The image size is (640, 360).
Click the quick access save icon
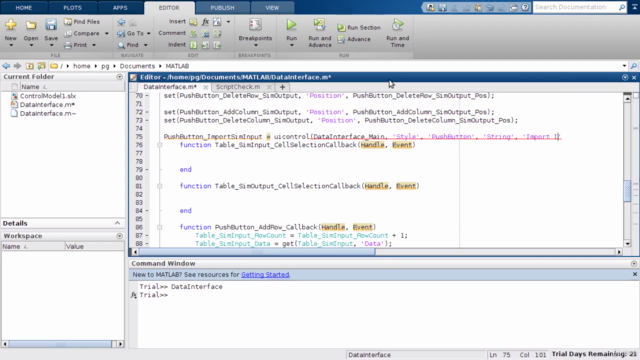pos(442,7)
